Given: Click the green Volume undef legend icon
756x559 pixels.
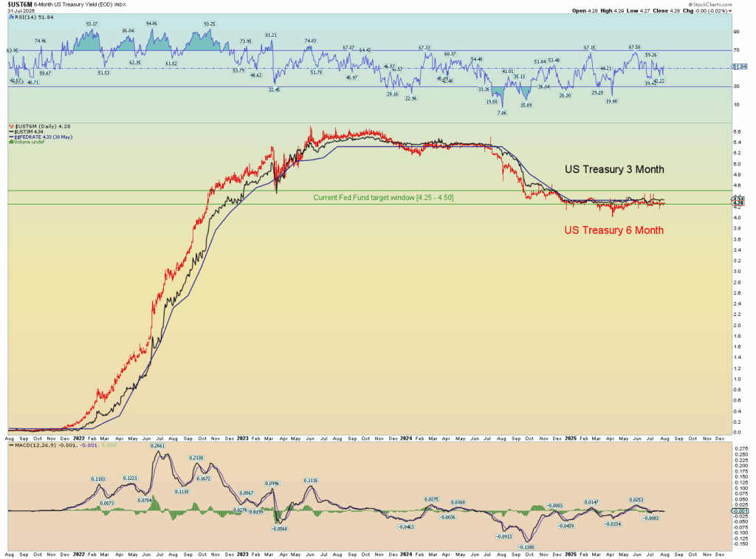Looking at the screenshot, I should (x=10, y=143).
